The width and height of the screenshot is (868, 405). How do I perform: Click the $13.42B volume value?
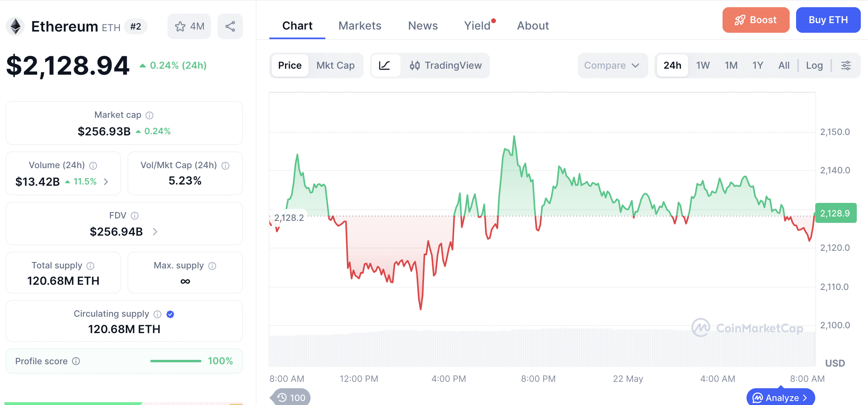[38, 182]
